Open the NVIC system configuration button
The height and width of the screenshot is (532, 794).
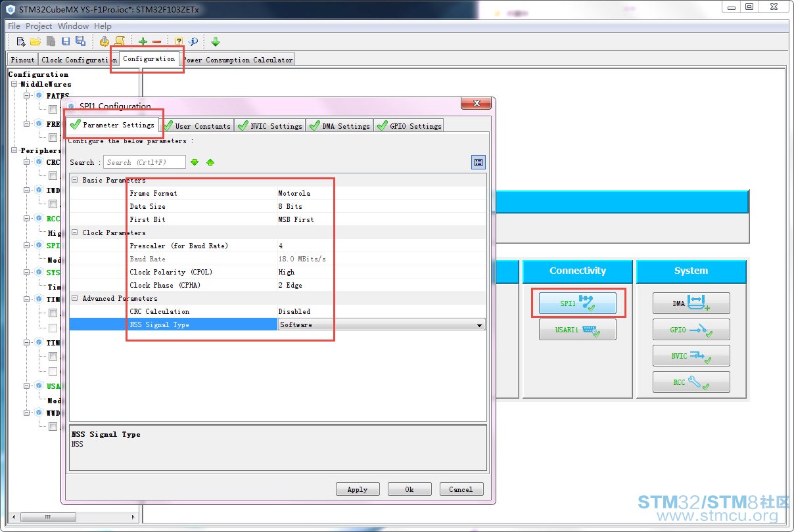pos(691,356)
